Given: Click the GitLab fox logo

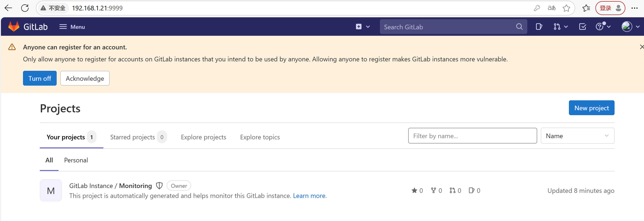Looking at the screenshot, I should [x=14, y=27].
